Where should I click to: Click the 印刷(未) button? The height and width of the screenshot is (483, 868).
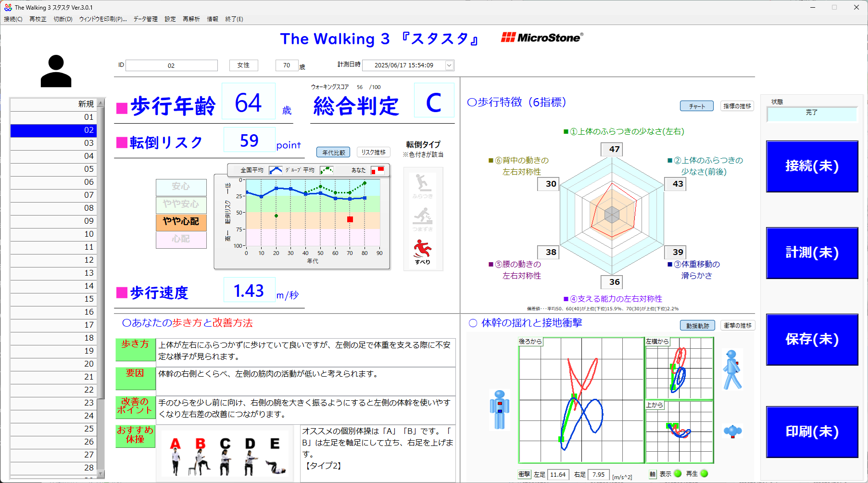(x=812, y=432)
